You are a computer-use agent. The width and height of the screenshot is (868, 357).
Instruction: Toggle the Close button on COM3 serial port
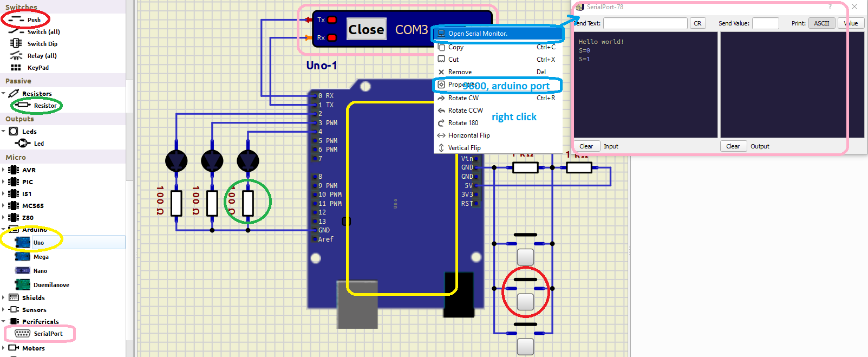366,29
